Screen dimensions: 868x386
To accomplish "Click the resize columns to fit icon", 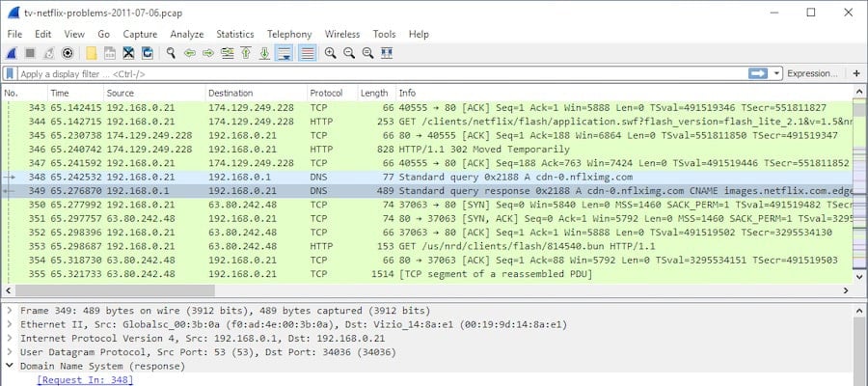I will click(387, 53).
